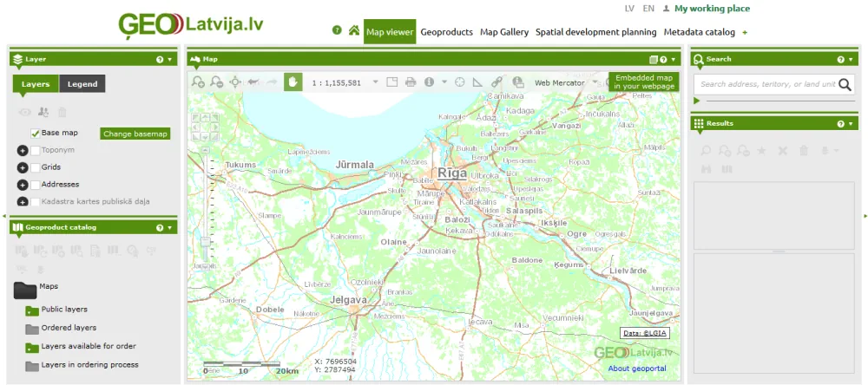
Task: Open Layer panel help icon
Action: coord(160,59)
